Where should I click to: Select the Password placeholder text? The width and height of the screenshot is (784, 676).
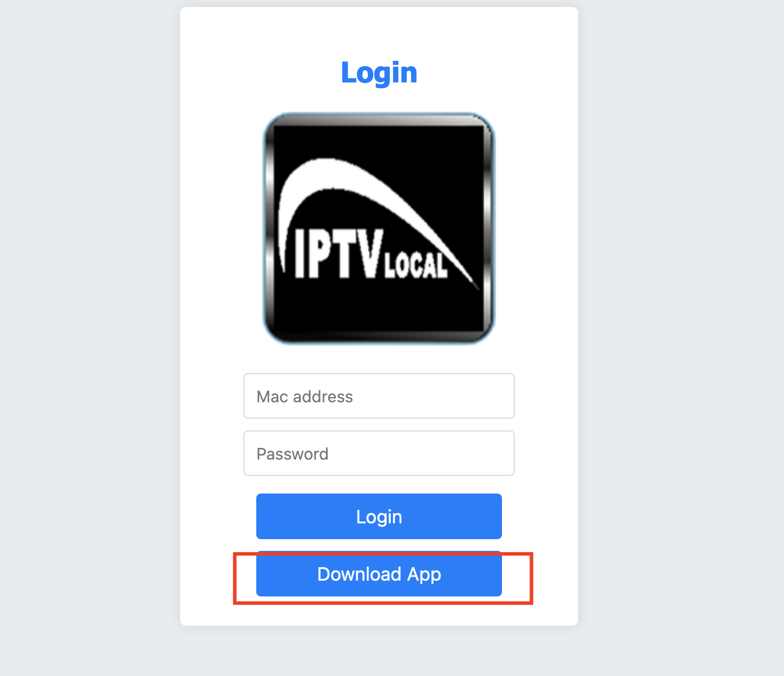tap(293, 454)
